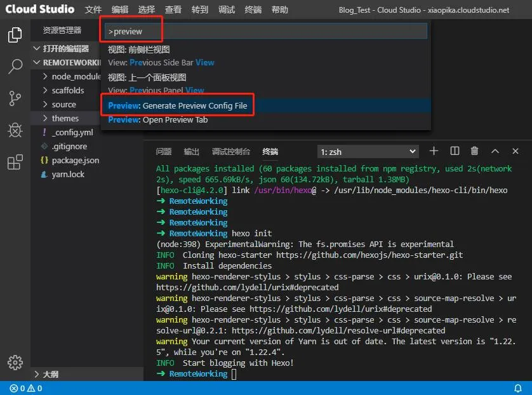
Task: Kill terminal with trash icon
Action: click(x=474, y=151)
